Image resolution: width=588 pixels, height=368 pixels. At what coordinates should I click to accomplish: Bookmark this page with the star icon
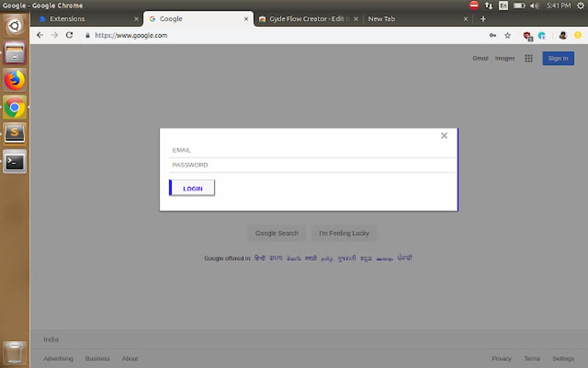(507, 35)
